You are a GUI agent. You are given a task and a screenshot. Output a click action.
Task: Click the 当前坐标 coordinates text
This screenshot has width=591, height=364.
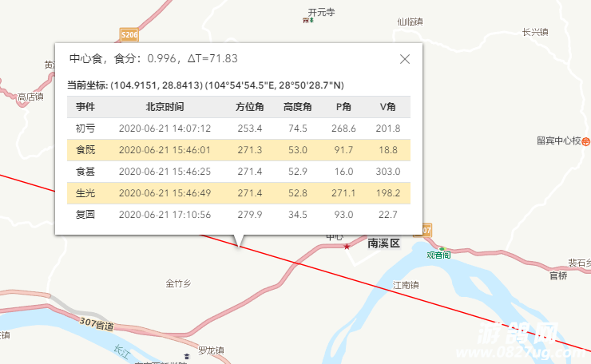coord(205,85)
